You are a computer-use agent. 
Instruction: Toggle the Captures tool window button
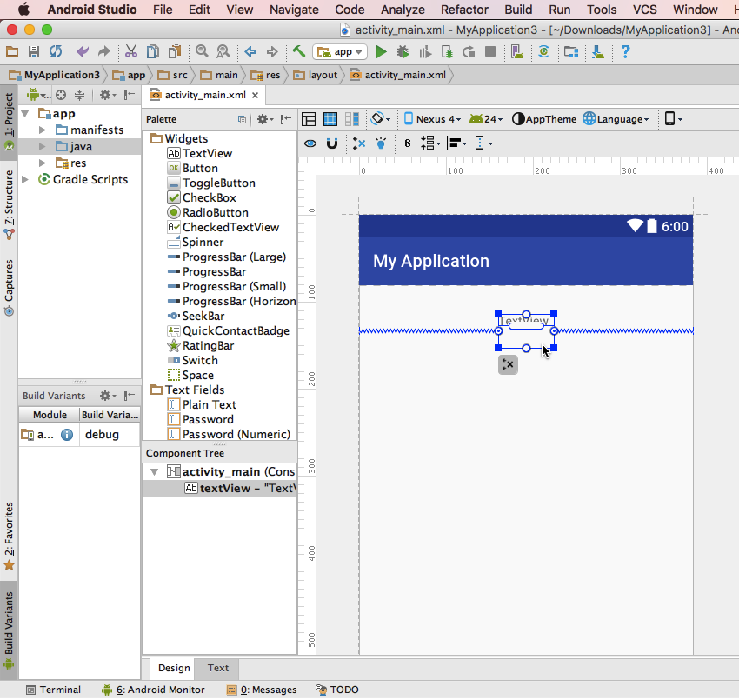point(9,287)
